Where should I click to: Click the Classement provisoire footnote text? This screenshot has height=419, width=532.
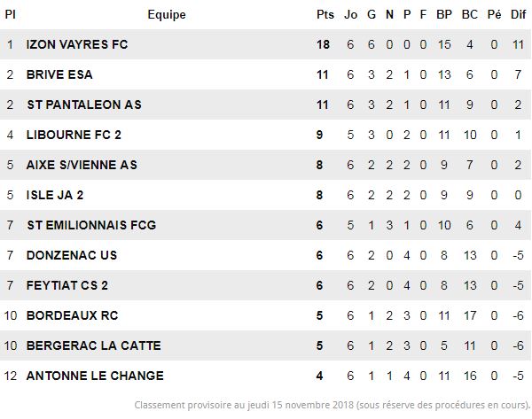(332, 405)
